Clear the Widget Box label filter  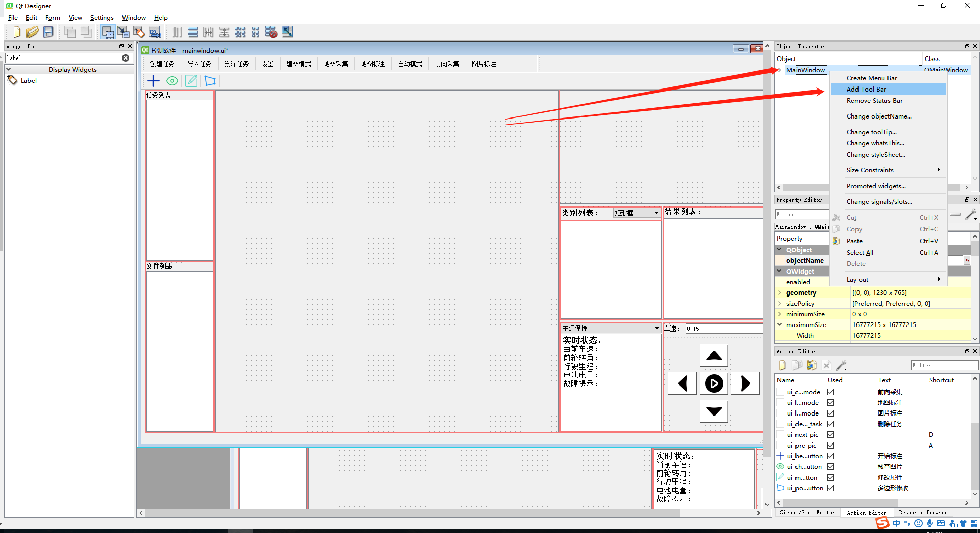click(125, 58)
